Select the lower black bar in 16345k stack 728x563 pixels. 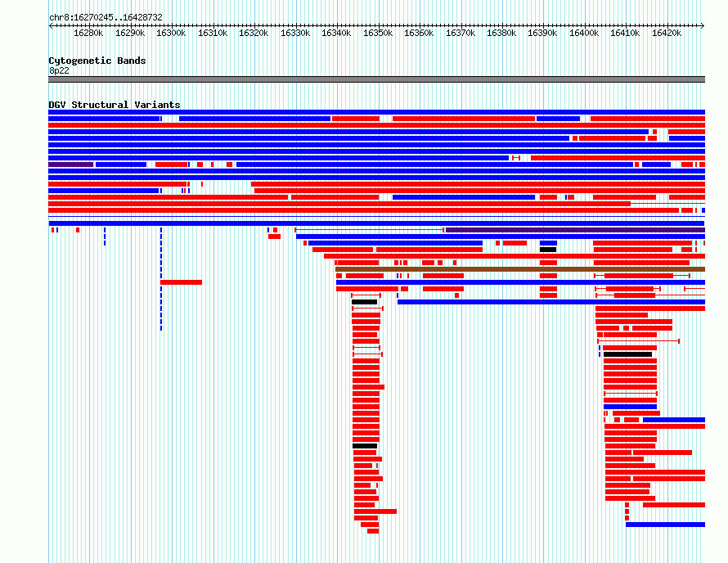click(365, 446)
